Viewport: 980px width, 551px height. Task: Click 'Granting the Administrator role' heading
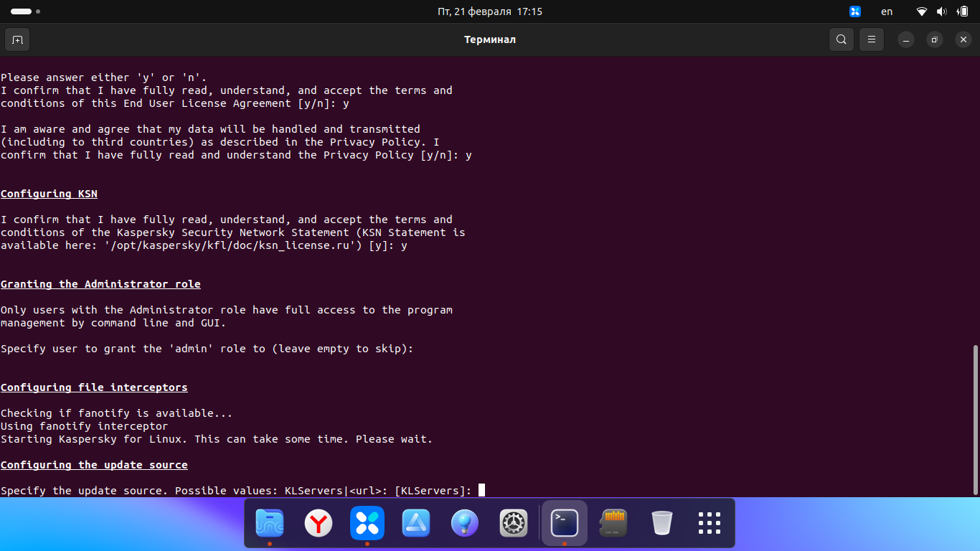pos(100,284)
